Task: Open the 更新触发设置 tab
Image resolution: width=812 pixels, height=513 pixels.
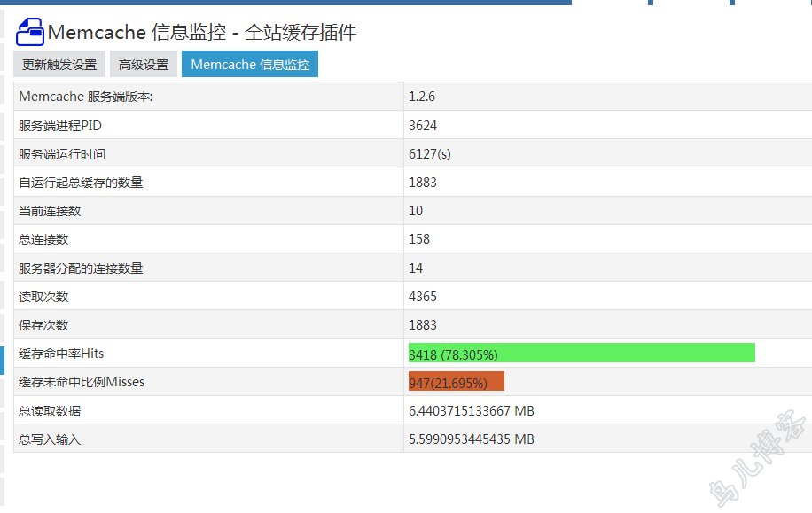Action: [x=59, y=64]
